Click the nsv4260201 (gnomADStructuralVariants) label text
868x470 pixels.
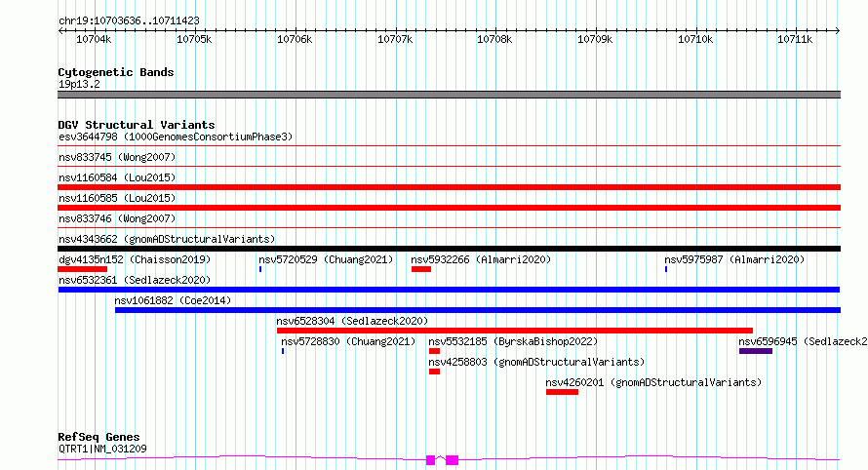point(653,382)
